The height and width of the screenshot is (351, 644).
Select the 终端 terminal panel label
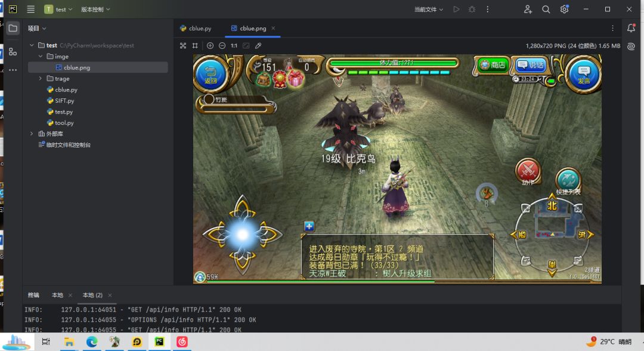tap(33, 295)
